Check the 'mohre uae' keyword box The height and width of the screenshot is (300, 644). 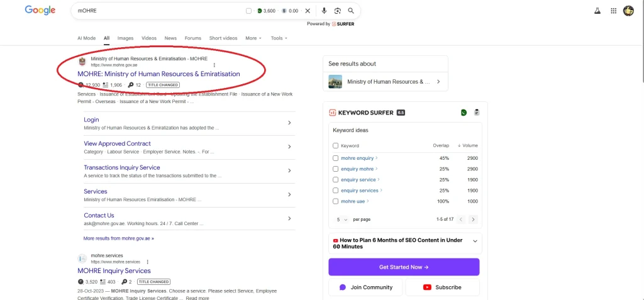pos(336,201)
